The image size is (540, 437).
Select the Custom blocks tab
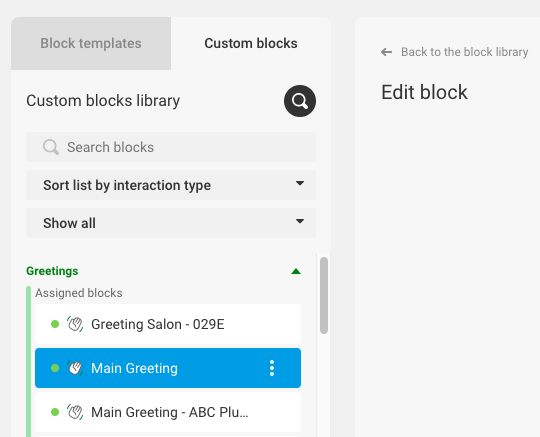point(251,43)
